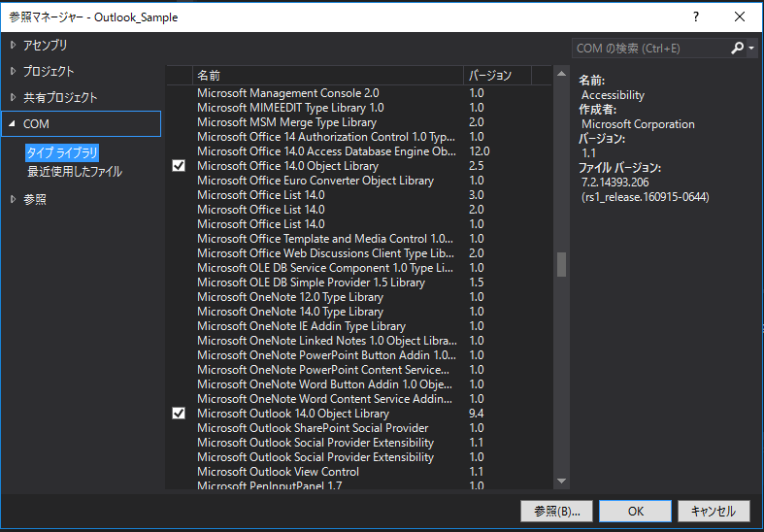Select Microsoft Office 14.0 Access Database Engine row

click(359, 151)
